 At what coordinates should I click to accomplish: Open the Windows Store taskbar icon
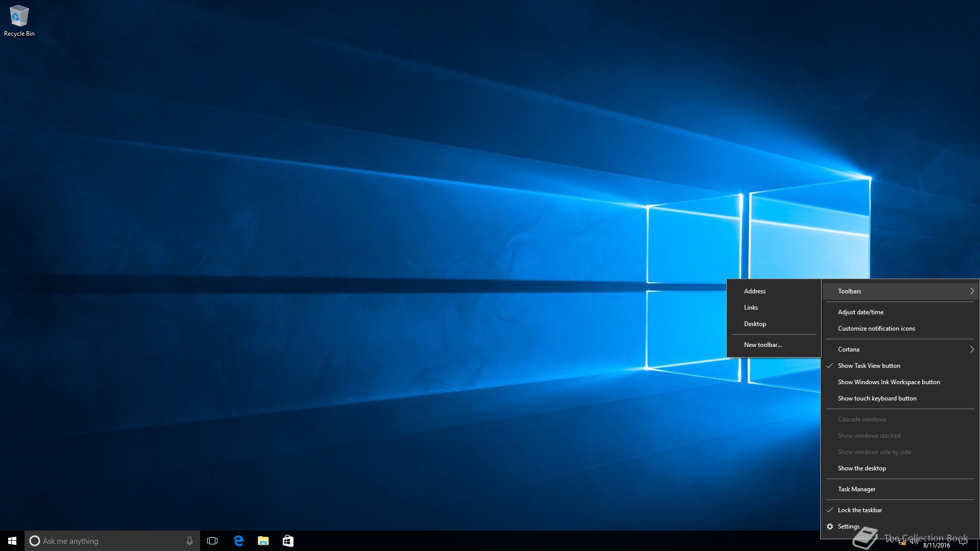tap(288, 541)
